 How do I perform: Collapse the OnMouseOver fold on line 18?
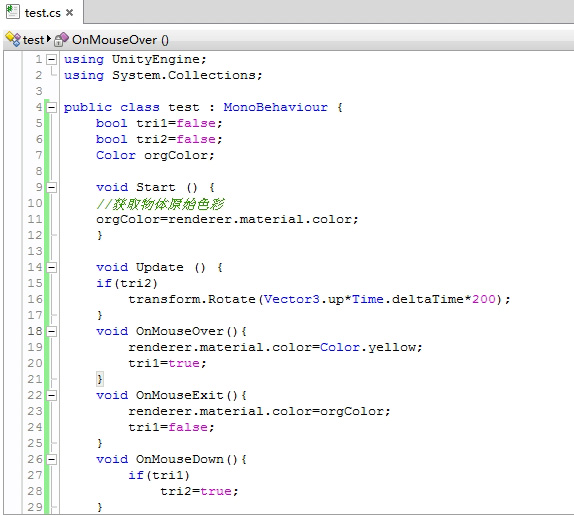(52, 332)
